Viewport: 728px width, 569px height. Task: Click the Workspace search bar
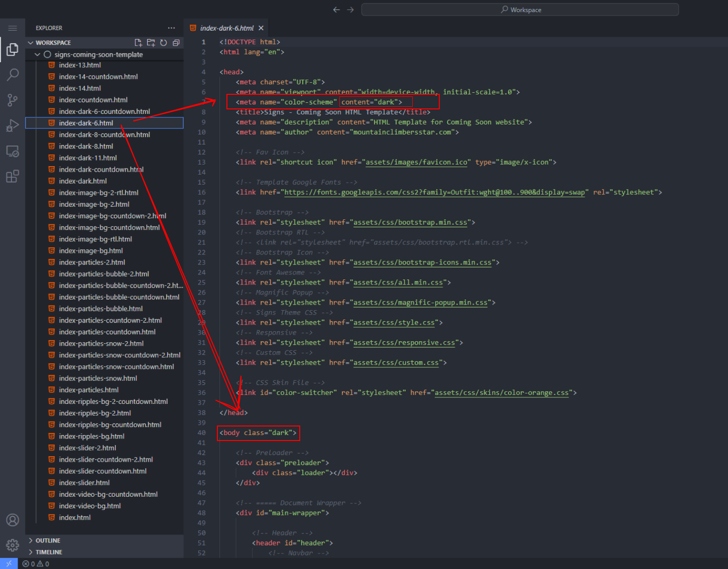(520, 10)
